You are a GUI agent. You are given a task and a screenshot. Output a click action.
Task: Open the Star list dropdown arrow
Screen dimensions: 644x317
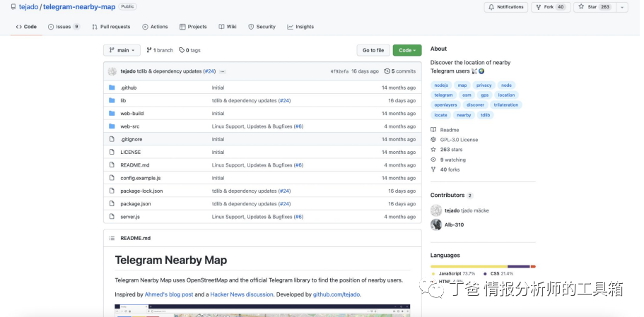tap(622, 7)
